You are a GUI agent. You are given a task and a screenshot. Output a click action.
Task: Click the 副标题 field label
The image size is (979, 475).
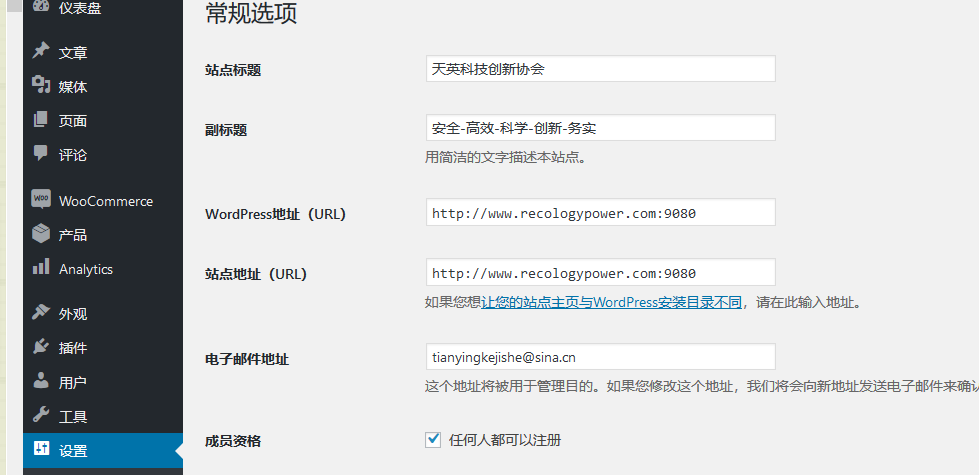(x=226, y=130)
